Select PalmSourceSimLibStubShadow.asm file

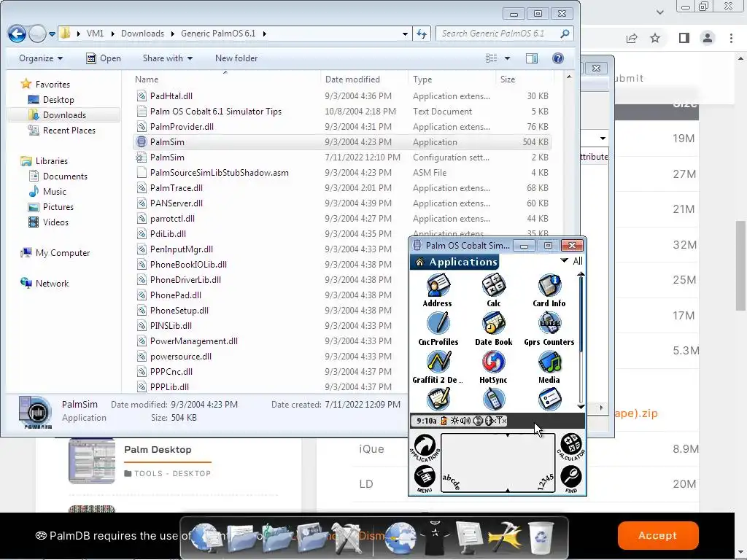click(342, 172)
